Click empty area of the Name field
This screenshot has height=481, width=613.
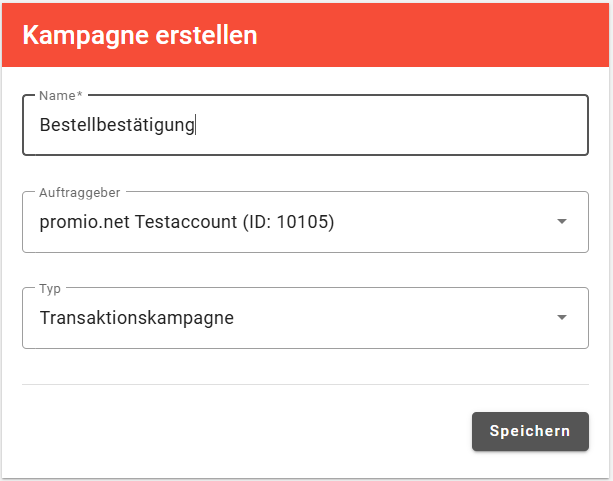pos(400,125)
